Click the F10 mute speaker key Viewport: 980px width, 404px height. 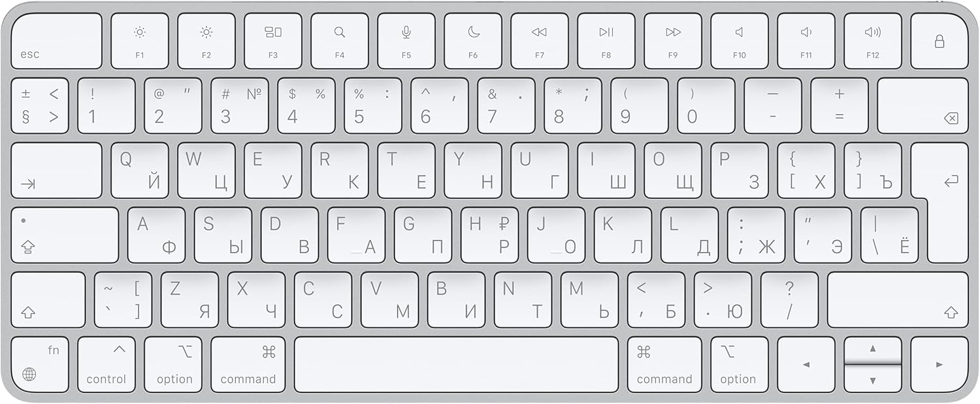(x=739, y=41)
